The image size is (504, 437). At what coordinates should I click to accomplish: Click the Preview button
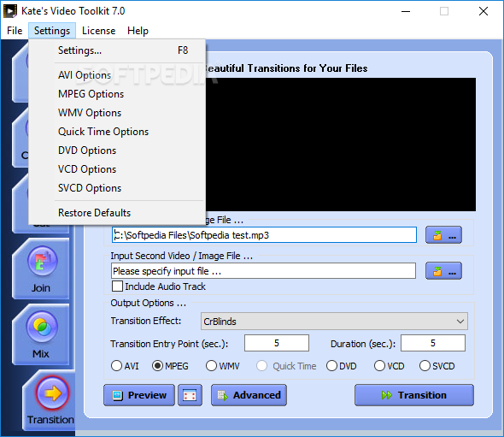[x=139, y=395]
